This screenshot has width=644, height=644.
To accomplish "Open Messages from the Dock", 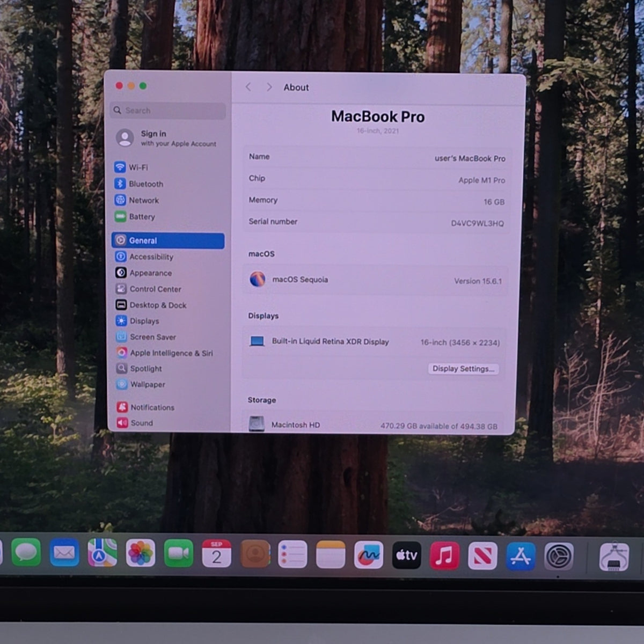I will point(26,552).
